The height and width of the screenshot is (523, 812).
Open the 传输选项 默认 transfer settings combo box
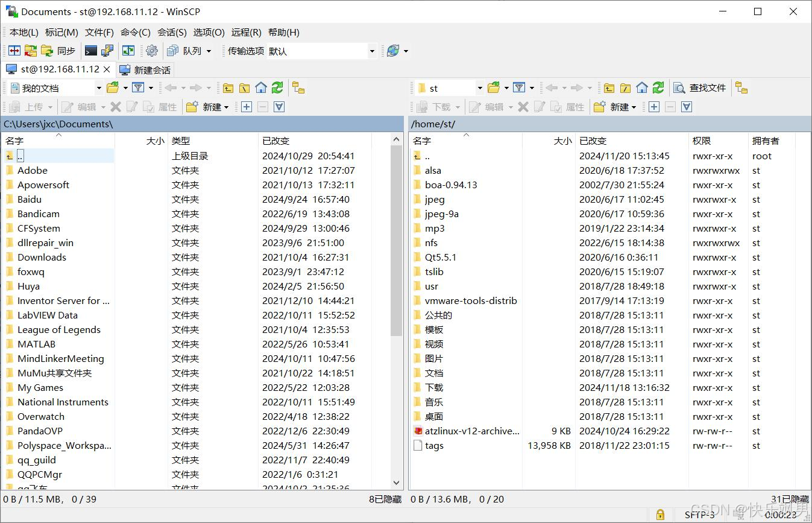click(x=322, y=51)
